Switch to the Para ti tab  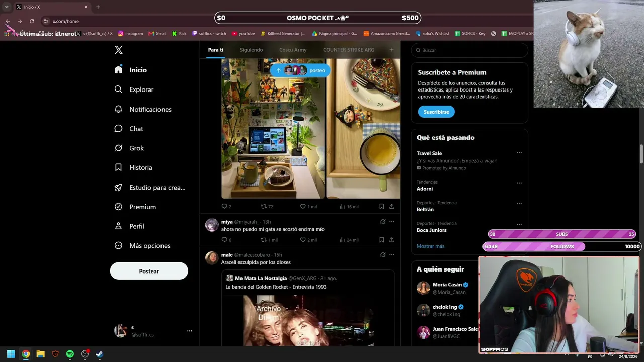pos(216,50)
